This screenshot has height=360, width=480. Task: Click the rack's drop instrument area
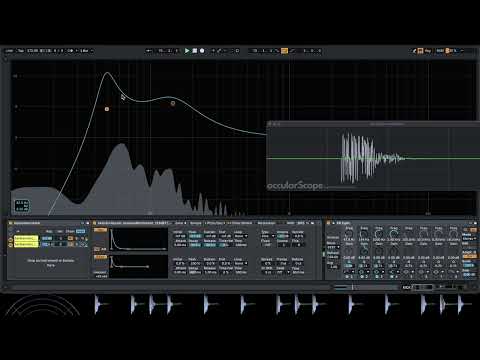(x=51, y=263)
